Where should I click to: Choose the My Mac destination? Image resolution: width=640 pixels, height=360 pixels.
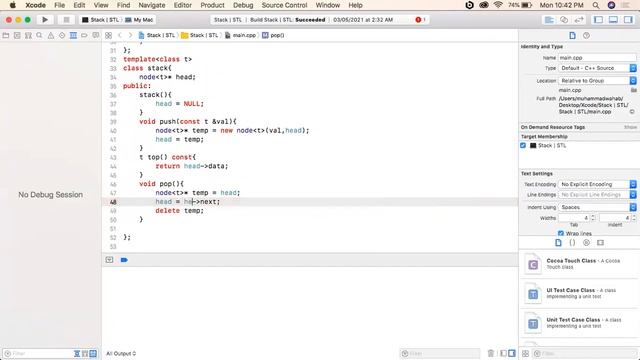[139, 20]
